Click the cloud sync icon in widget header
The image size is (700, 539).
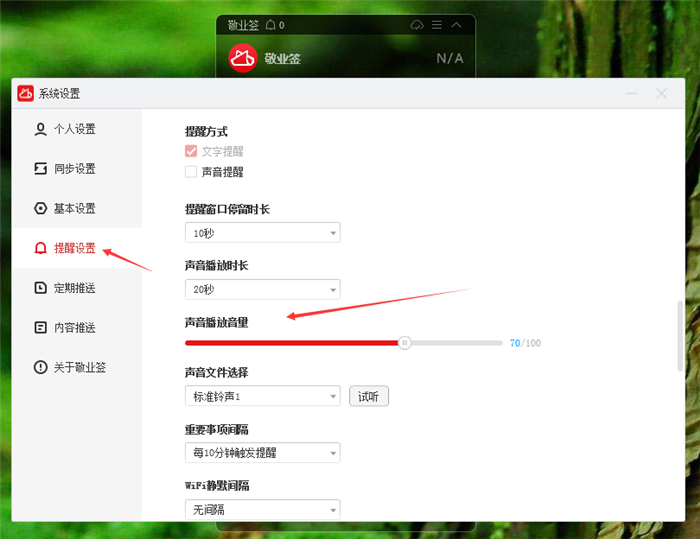417,25
